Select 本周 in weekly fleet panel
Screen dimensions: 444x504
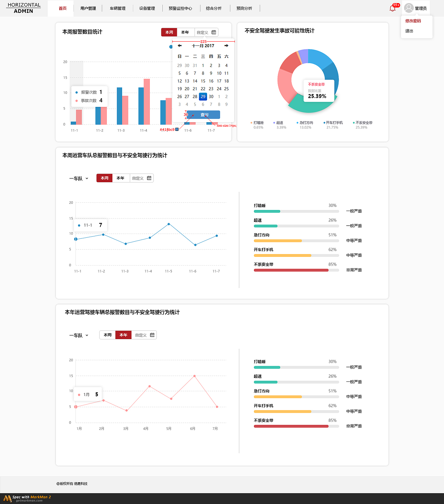[104, 178]
